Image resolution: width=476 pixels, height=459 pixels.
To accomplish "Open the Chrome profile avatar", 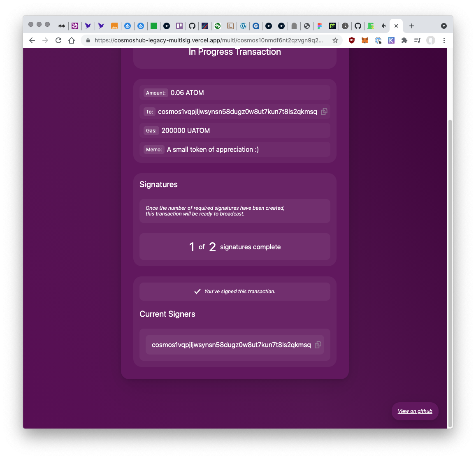I will [430, 40].
